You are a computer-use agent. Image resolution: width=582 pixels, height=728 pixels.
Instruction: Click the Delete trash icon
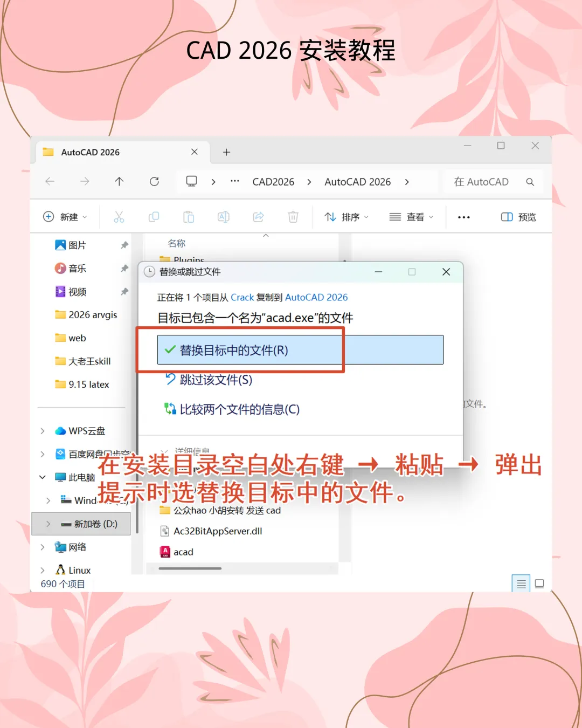293,217
